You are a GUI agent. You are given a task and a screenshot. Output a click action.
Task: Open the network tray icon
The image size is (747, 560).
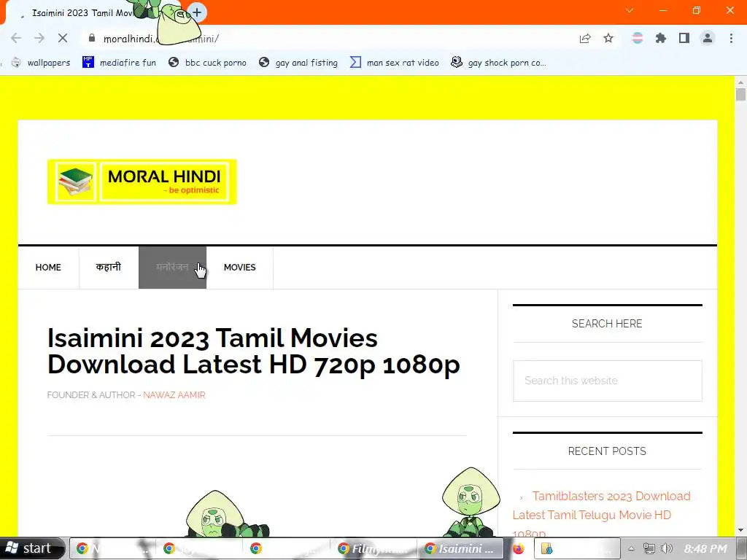click(x=649, y=548)
